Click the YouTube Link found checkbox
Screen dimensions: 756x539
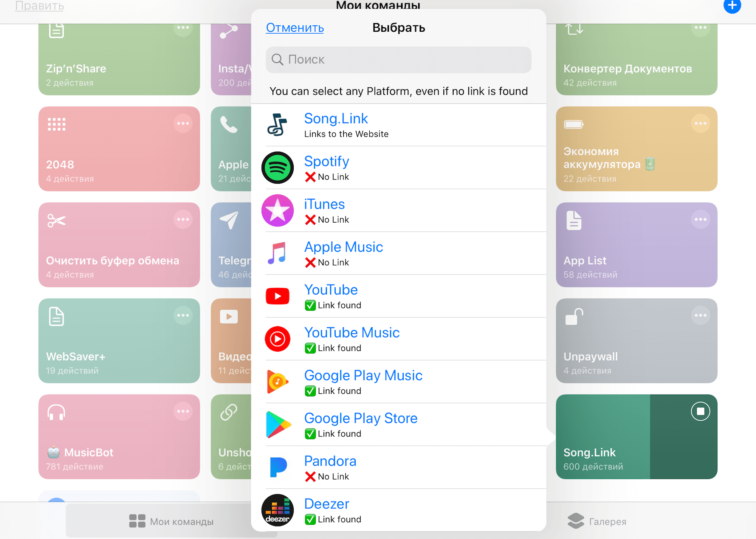309,305
